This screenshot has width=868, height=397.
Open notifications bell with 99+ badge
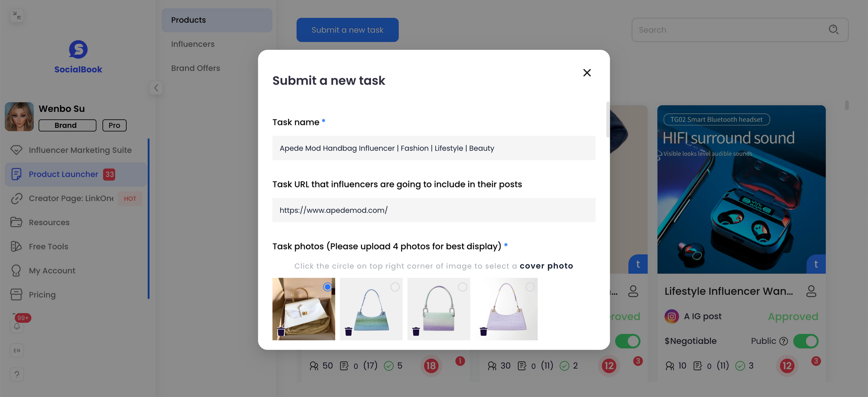[x=17, y=325]
